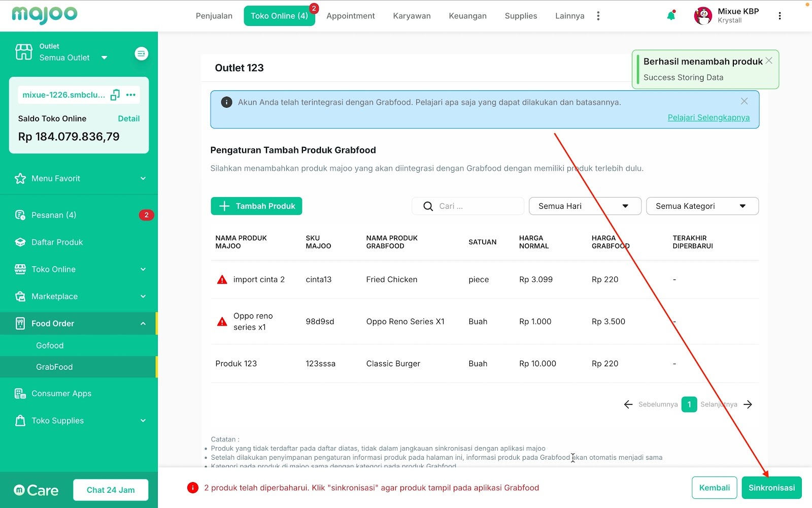This screenshot has width=812, height=508.
Task: Click the warning icon for Oppo reno series x1
Action: click(222, 322)
